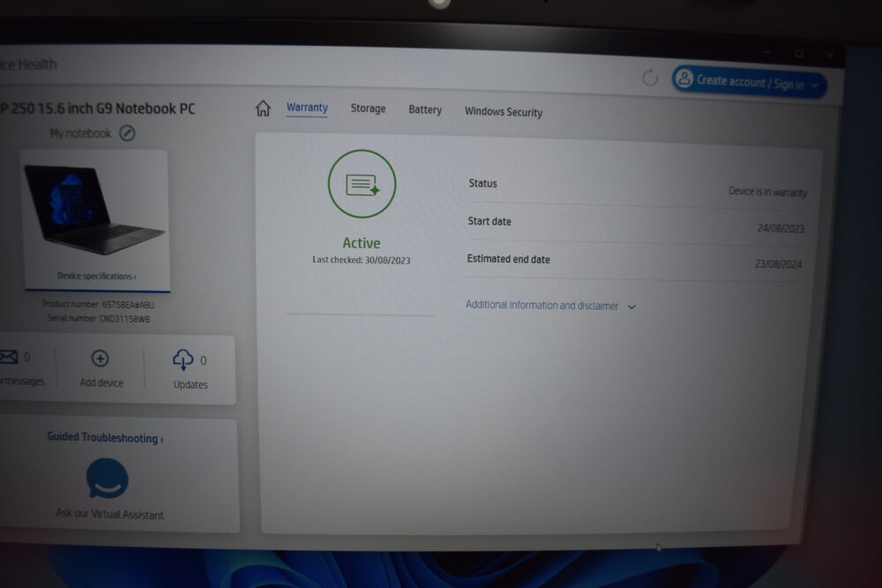Click Create account / Sign in button
Screen dimensions: 882x588
pos(749,82)
